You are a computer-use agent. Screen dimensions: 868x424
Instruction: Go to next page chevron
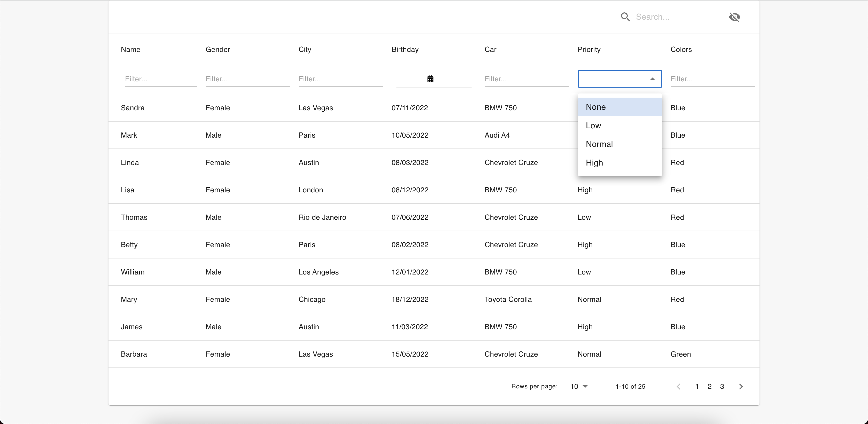tap(741, 387)
